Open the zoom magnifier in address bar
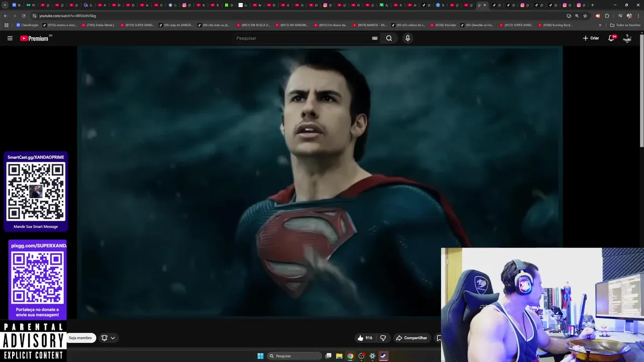The height and width of the screenshot is (362, 644). [577, 16]
